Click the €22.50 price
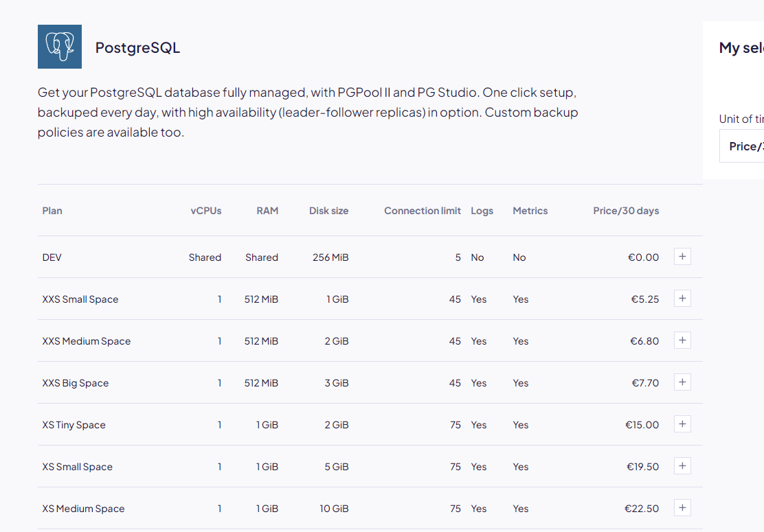 [642, 509]
